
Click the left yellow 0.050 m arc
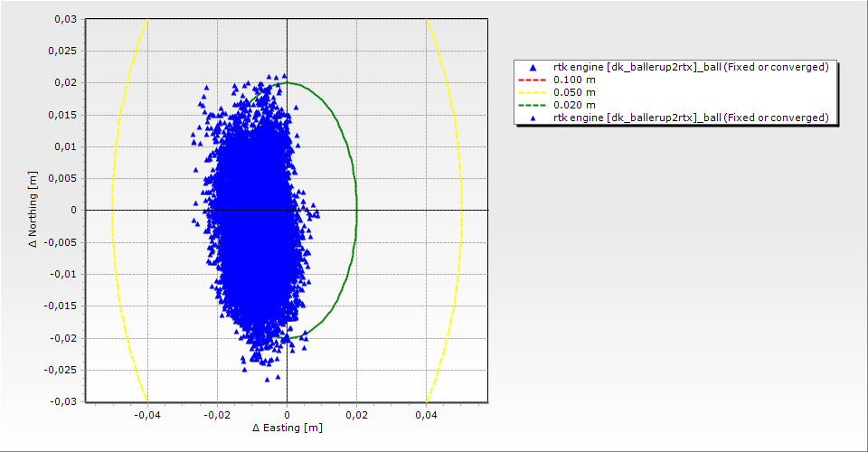113,211
